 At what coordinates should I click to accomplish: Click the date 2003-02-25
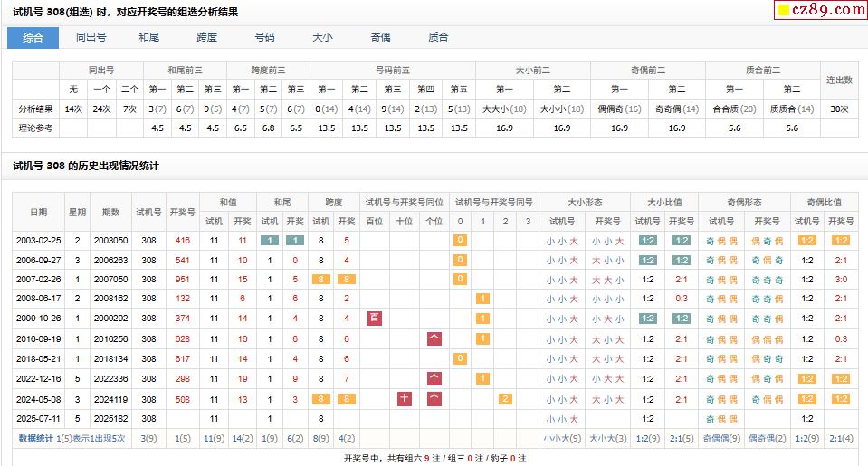[38, 240]
